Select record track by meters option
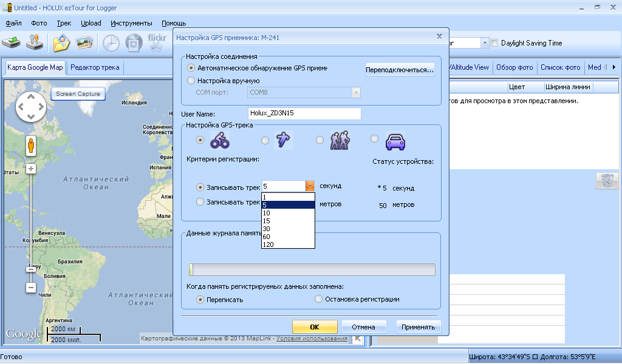622x364 pixels. (200, 201)
